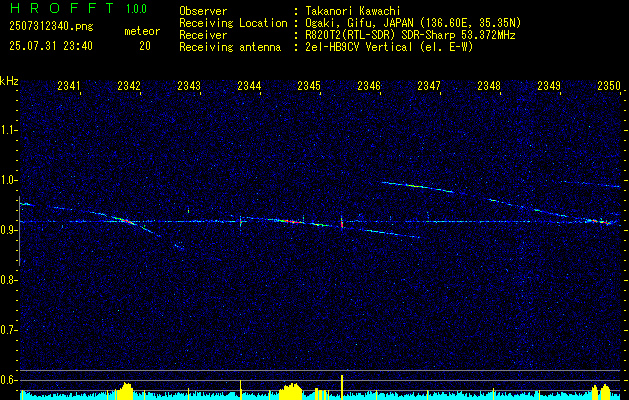Click the HROFFT 1.0.0 title text
Screen dimensions: 629x400
point(78,8)
